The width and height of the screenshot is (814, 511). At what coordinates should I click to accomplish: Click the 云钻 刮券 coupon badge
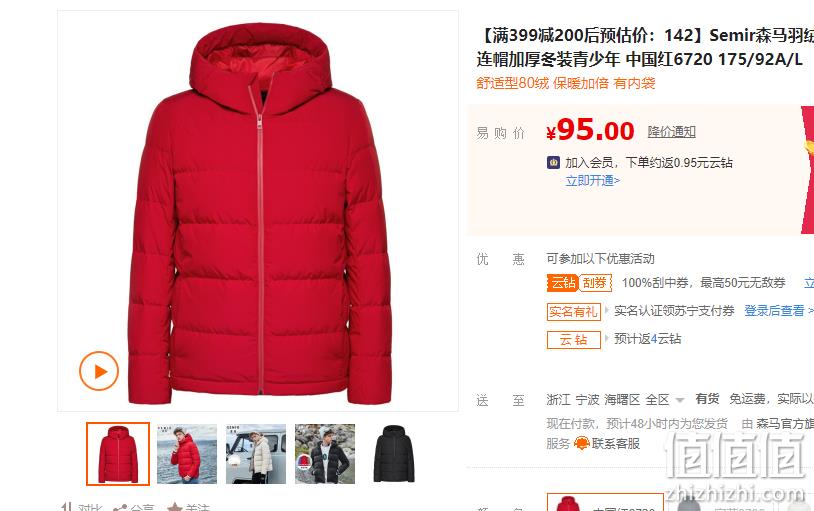[579, 283]
